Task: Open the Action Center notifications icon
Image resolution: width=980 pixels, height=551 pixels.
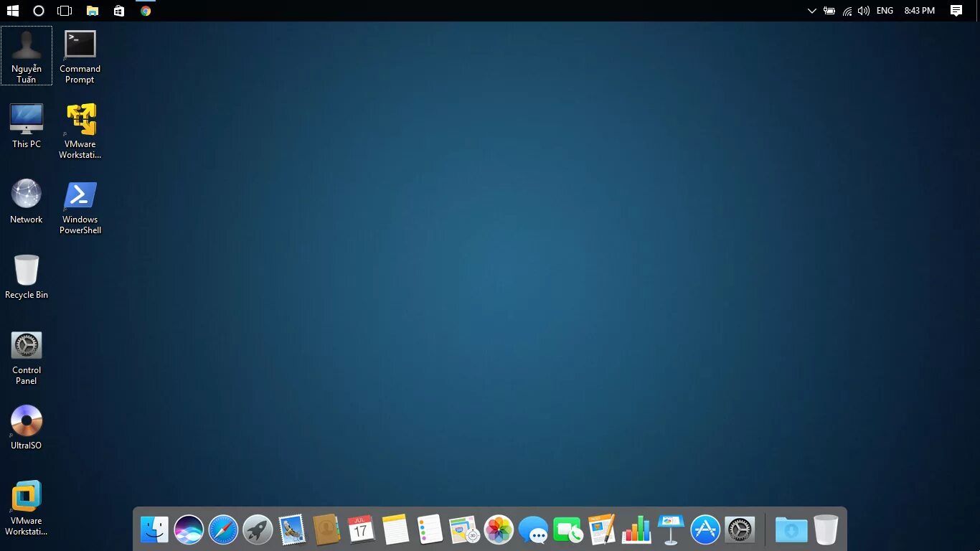Action: tap(956, 11)
